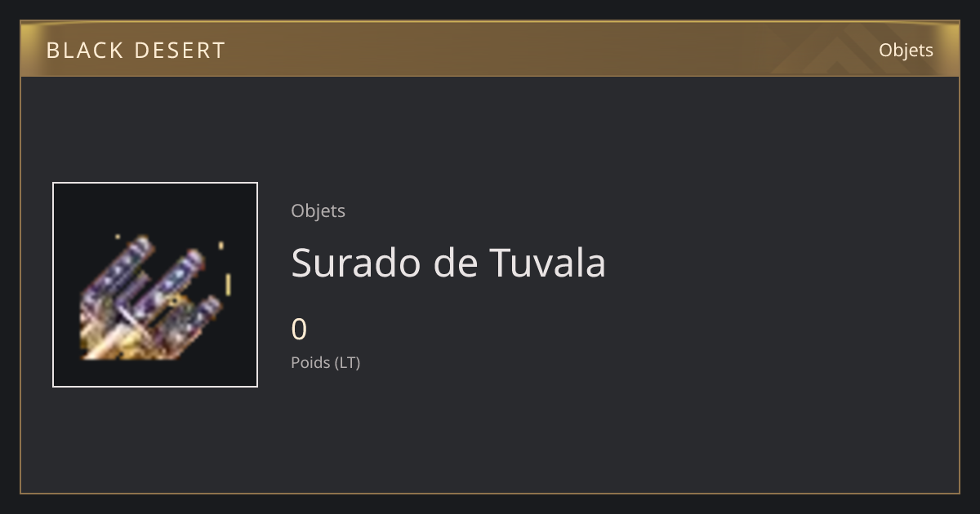Open the BLACK DESERT header title
The image size is (980, 514).
[x=136, y=51]
